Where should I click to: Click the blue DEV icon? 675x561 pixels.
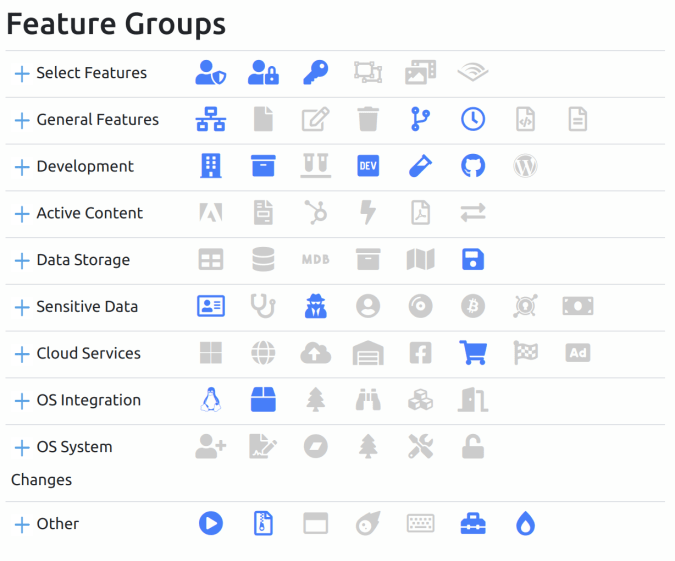(368, 166)
